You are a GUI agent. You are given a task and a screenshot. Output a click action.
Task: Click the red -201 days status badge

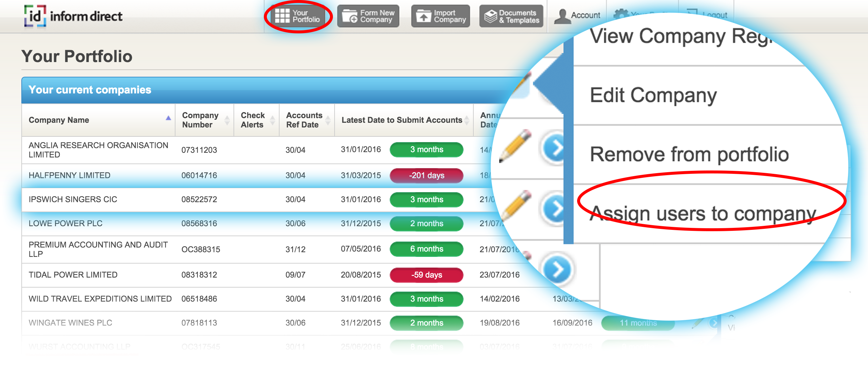(x=426, y=175)
